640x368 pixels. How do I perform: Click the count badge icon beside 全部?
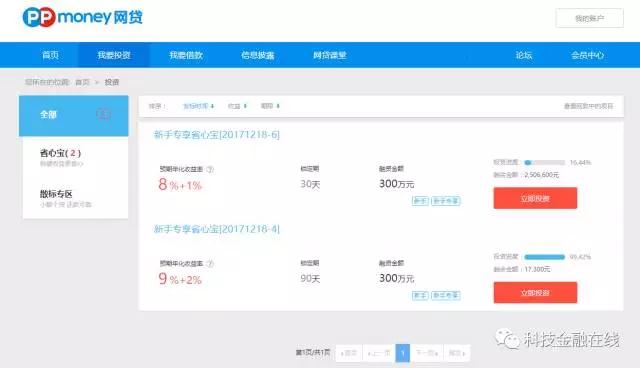pos(103,114)
